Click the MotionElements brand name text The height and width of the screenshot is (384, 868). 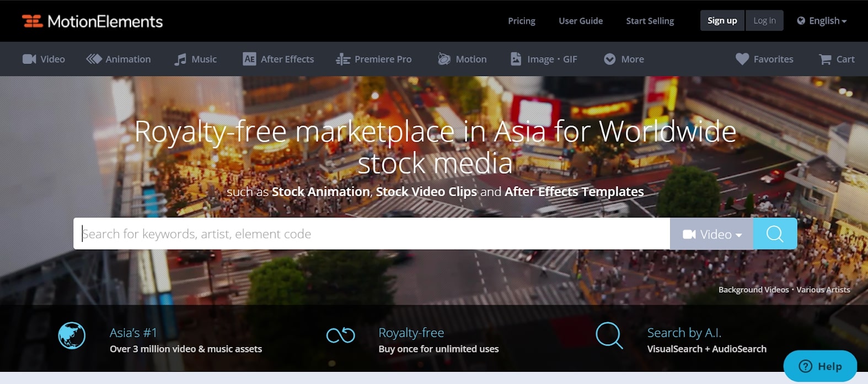point(105,21)
